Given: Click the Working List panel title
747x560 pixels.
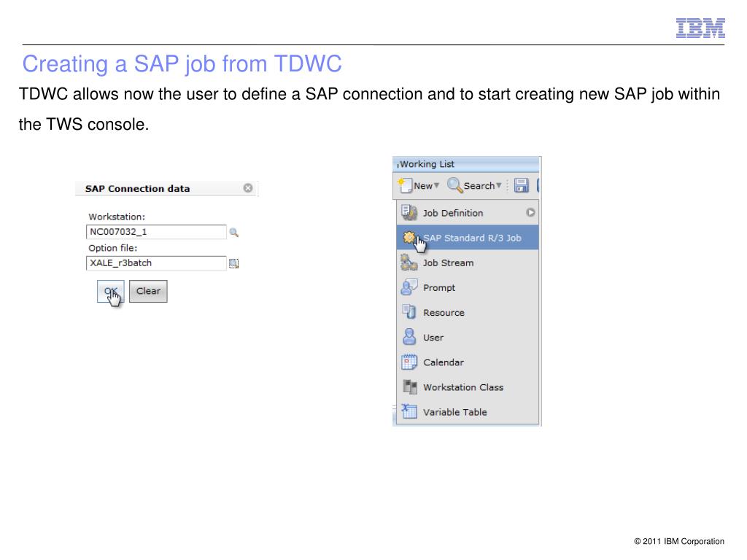Looking at the screenshot, I should tap(427, 164).
